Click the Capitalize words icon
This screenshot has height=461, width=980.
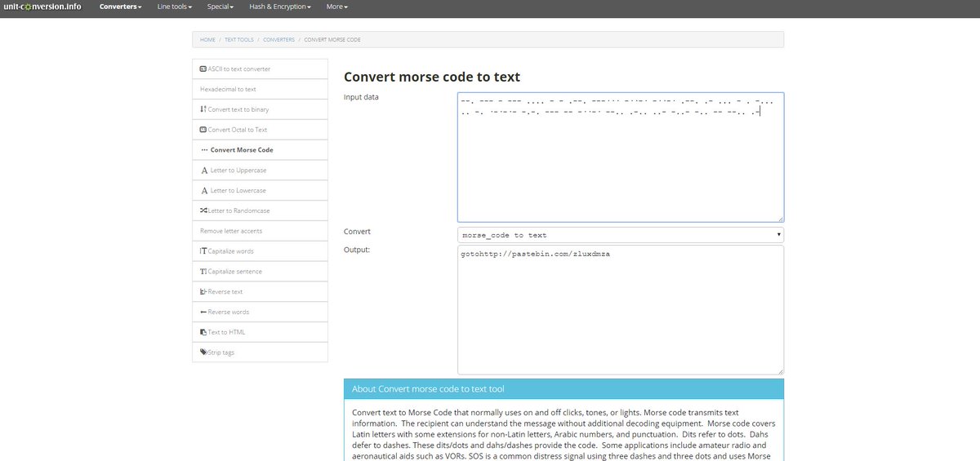click(x=203, y=251)
